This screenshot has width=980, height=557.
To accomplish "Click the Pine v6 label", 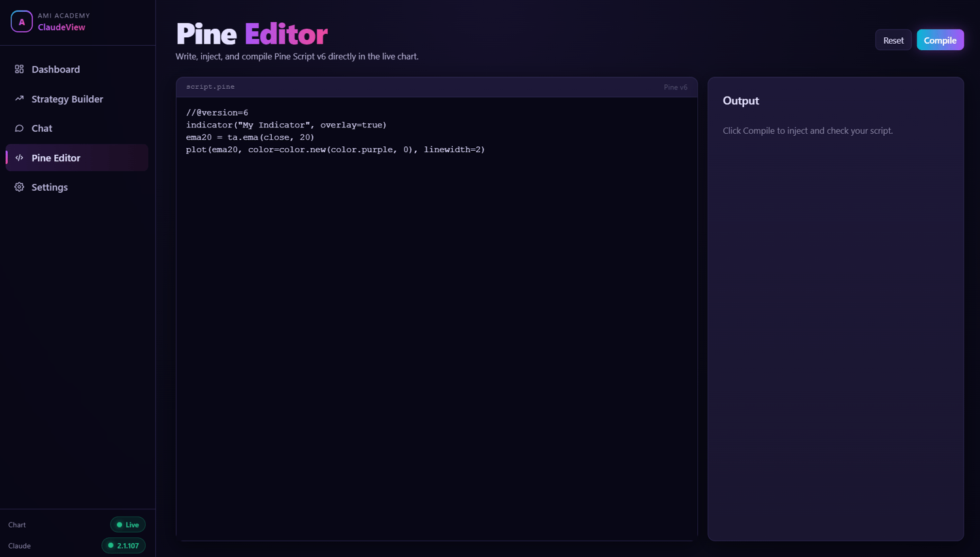I will click(x=676, y=87).
